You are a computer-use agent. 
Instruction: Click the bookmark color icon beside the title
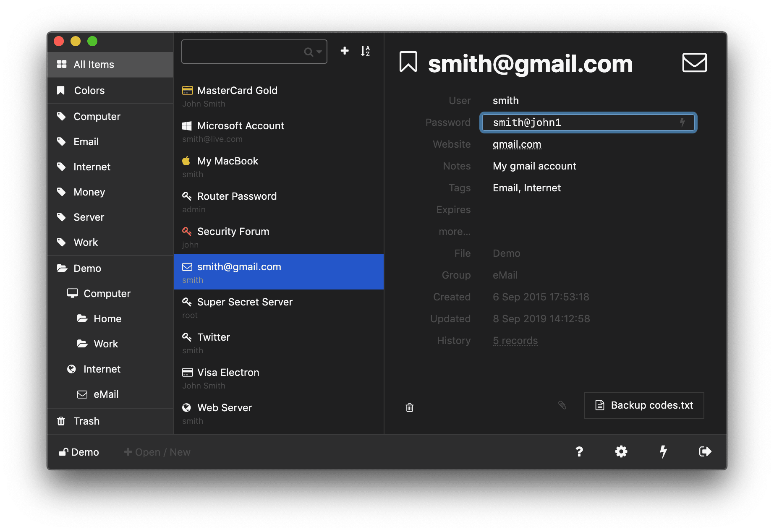click(408, 62)
